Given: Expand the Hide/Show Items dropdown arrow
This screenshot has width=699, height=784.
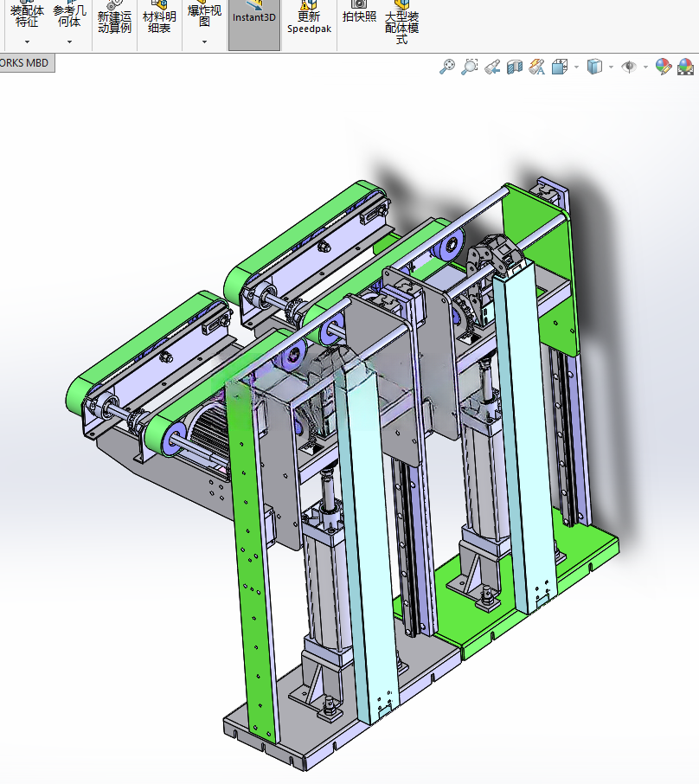Looking at the screenshot, I should [645, 67].
